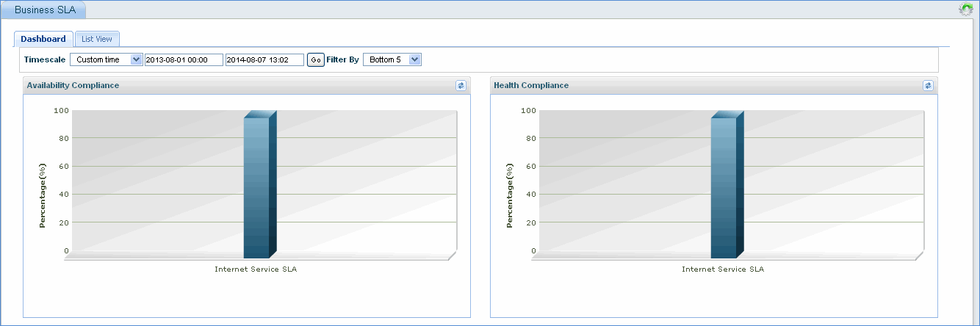
Task: Edit the start date field 2013-08-01 00:00
Action: point(184,59)
